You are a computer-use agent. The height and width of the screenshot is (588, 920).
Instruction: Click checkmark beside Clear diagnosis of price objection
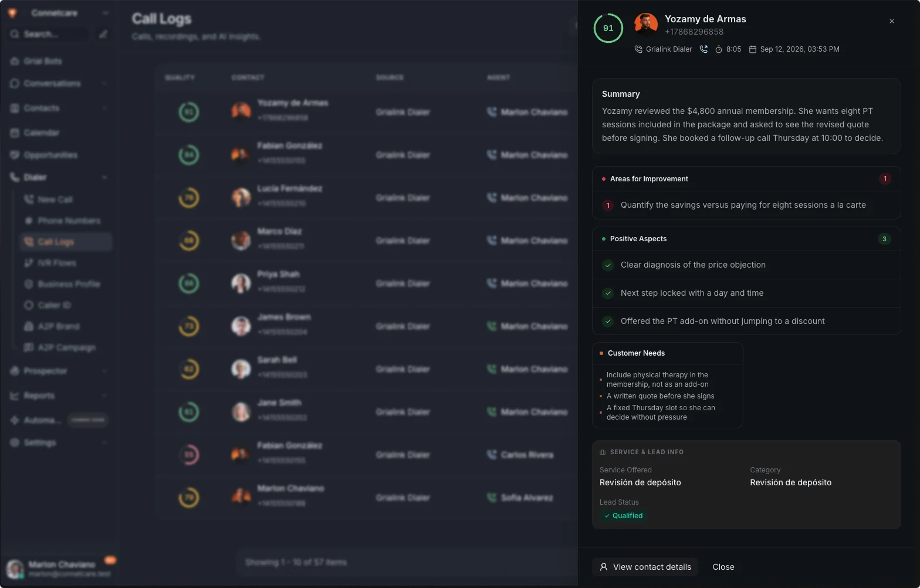[608, 265]
